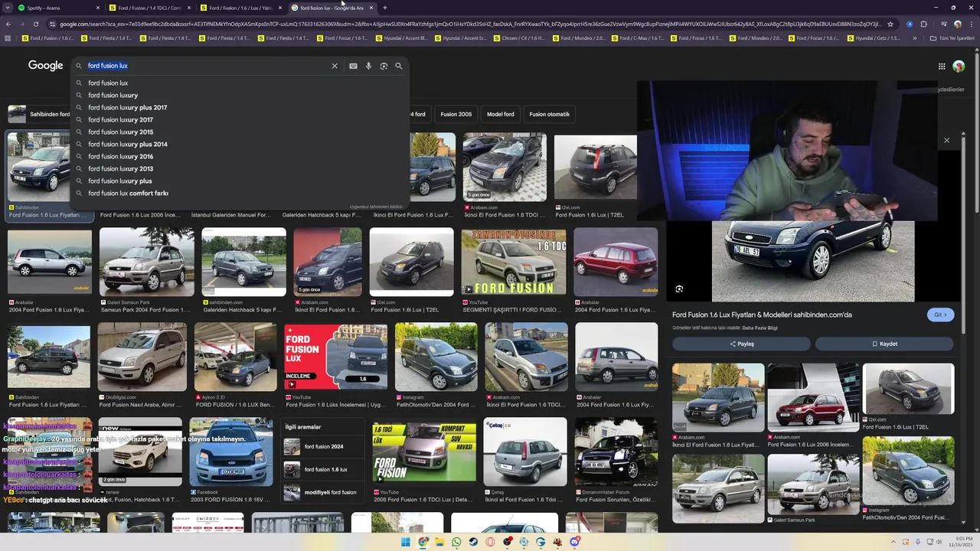Click the Git button in the preview panel

coord(940,315)
